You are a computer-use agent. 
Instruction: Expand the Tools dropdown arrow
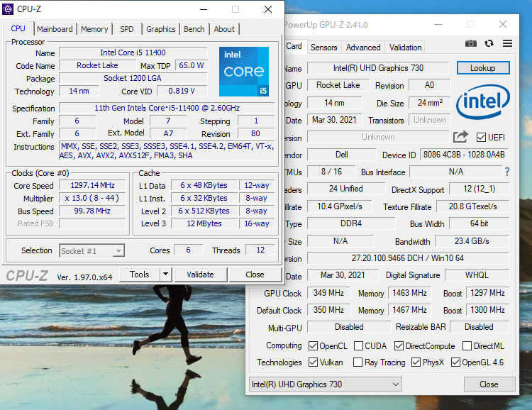click(165, 275)
